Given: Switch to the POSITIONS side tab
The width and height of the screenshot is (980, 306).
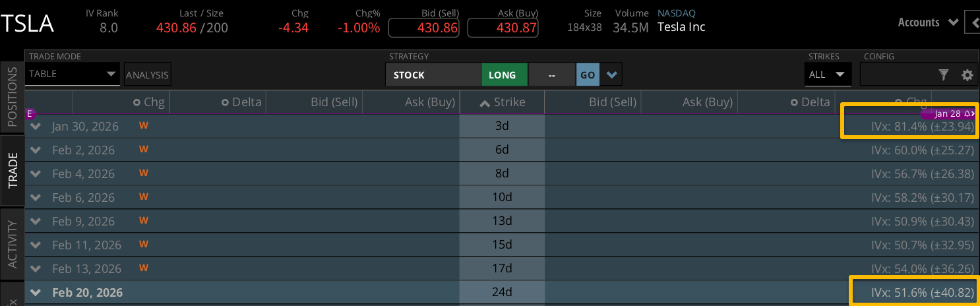Looking at the screenshot, I should click(x=12, y=97).
